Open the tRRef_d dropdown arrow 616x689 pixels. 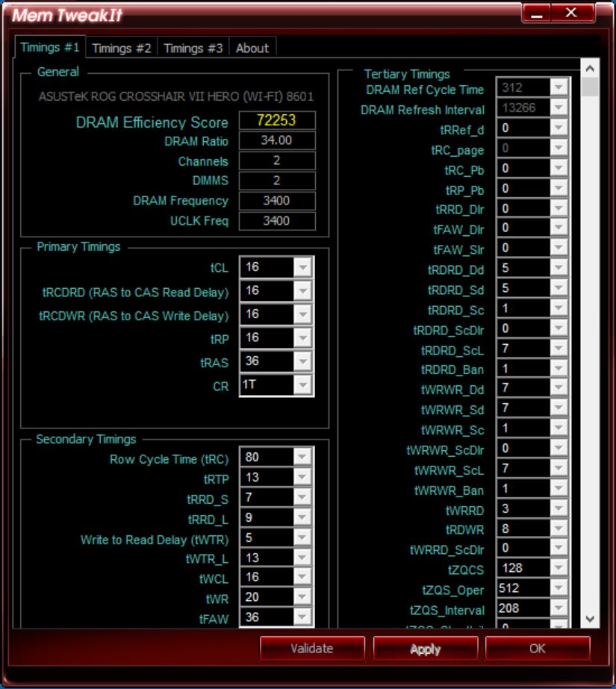pos(559,128)
